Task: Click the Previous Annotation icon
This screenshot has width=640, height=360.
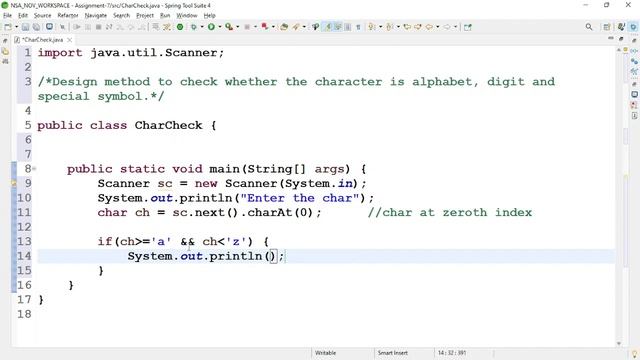Action: pos(390,27)
